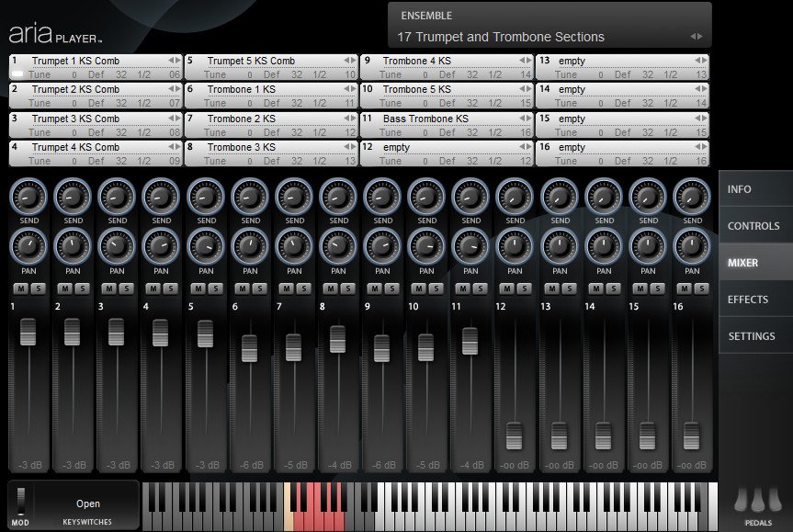Select slot 6 Trombone 1 KS

(271, 96)
